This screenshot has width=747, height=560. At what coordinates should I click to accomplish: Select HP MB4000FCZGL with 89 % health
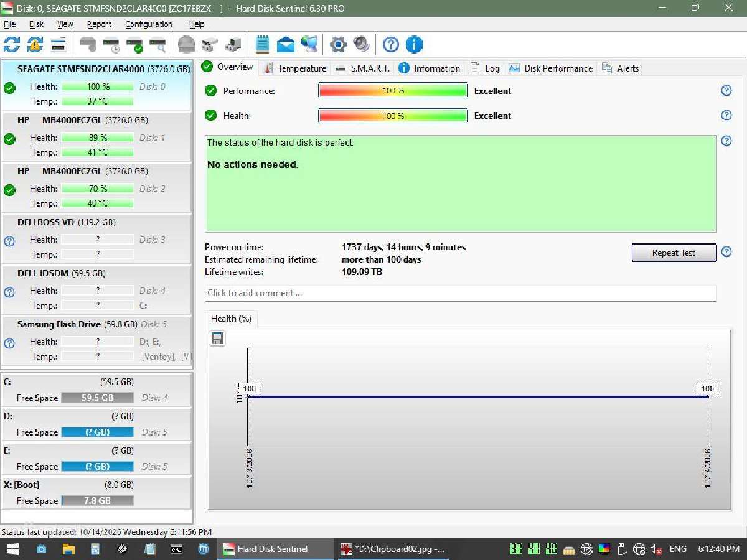point(96,137)
